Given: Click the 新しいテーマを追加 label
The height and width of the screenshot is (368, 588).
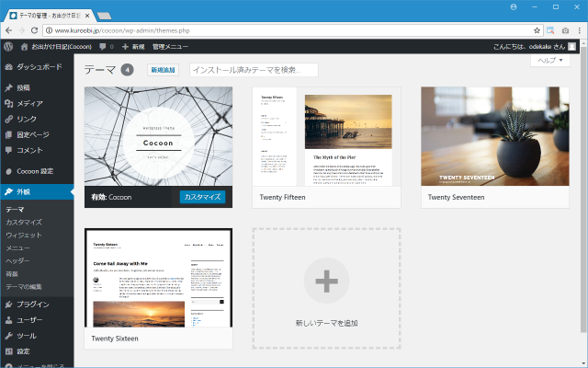Looking at the screenshot, I should (326, 323).
